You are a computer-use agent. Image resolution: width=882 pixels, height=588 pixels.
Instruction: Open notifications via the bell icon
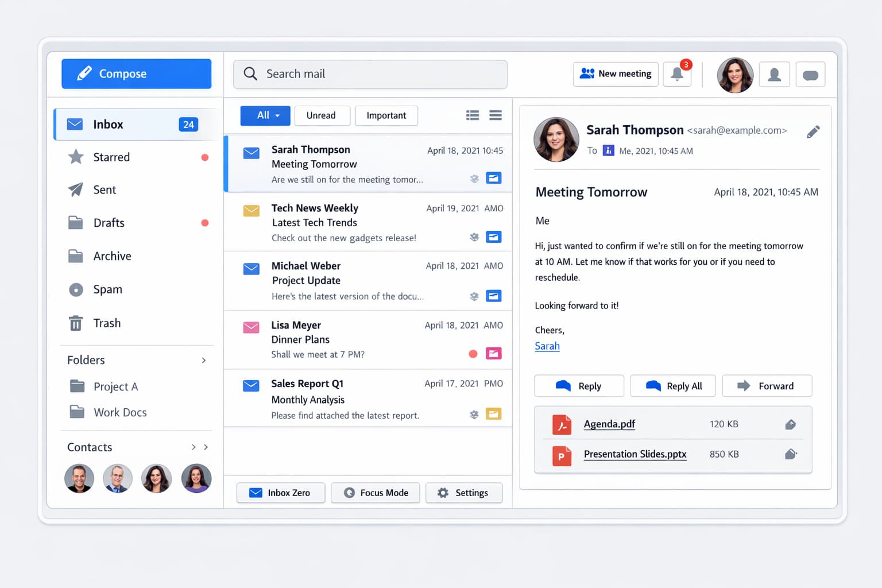coord(677,73)
